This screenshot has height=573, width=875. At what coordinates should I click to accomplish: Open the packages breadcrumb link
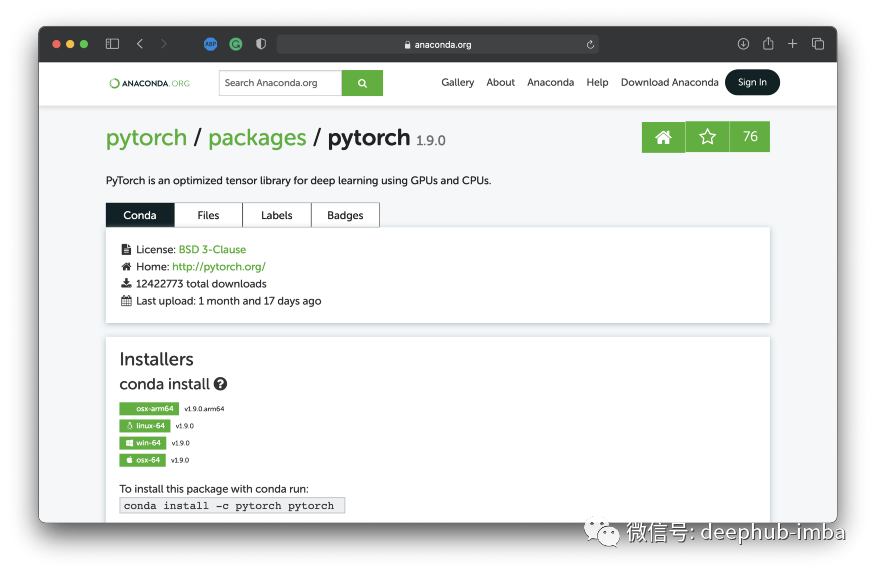pos(257,138)
